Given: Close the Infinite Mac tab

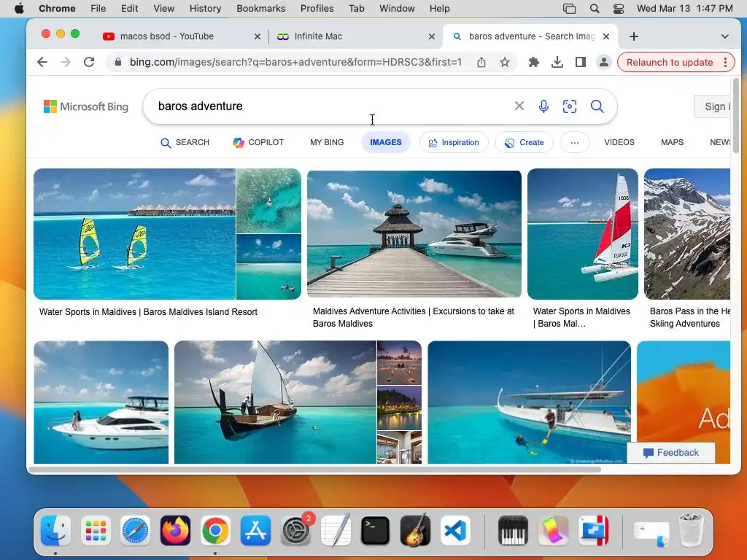Looking at the screenshot, I should 432,36.
